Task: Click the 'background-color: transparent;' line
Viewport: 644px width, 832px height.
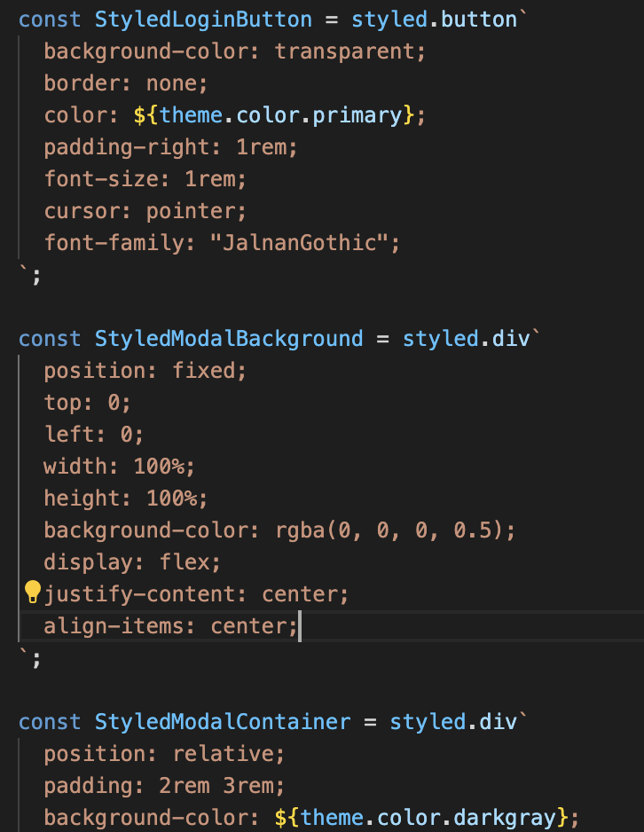Action: (x=234, y=52)
